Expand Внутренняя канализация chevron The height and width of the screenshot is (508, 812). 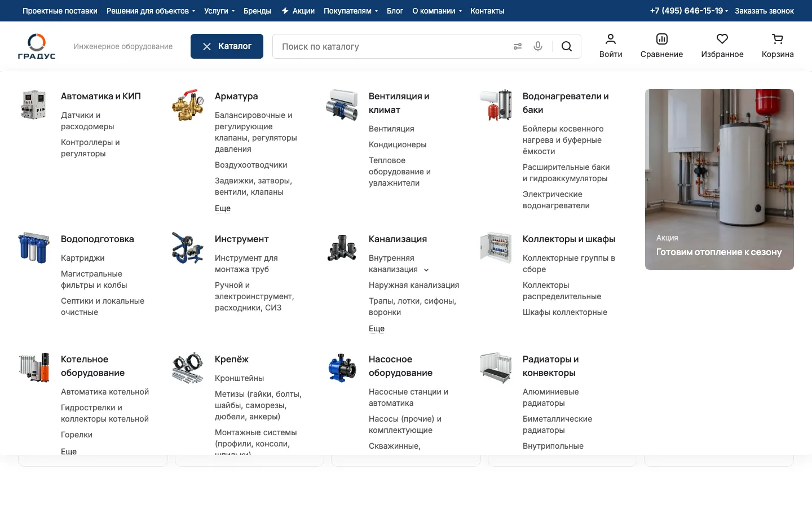[x=426, y=270]
